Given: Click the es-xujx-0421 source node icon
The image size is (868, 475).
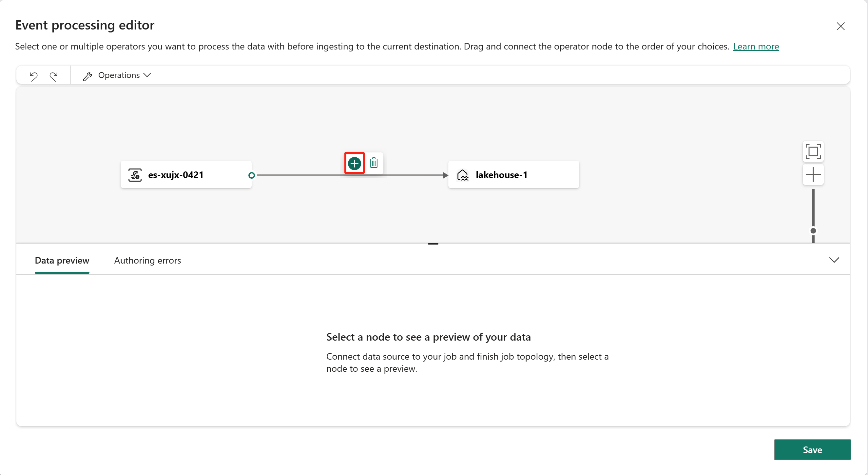Looking at the screenshot, I should pyautogui.click(x=135, y=175).
